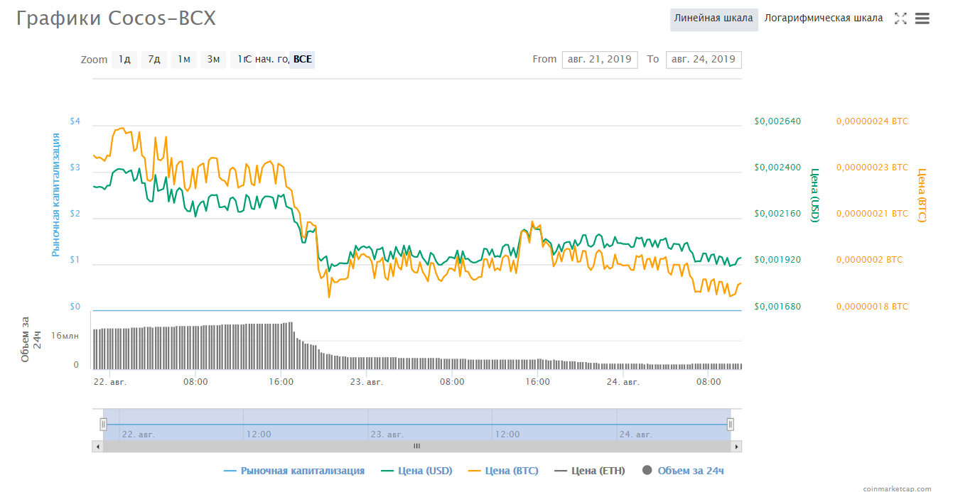Click the navigator left range handle
This screenshot has height=492, width=980.
coord(103,425)
